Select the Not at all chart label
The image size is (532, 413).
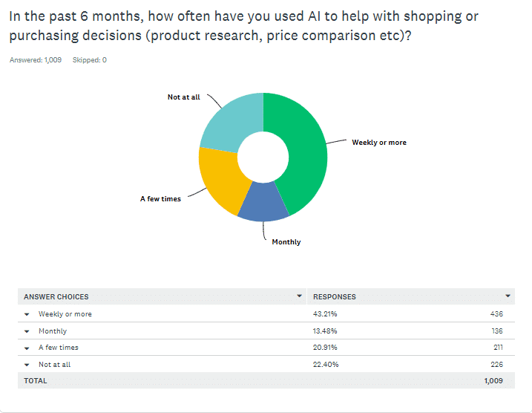coord(183,97)
